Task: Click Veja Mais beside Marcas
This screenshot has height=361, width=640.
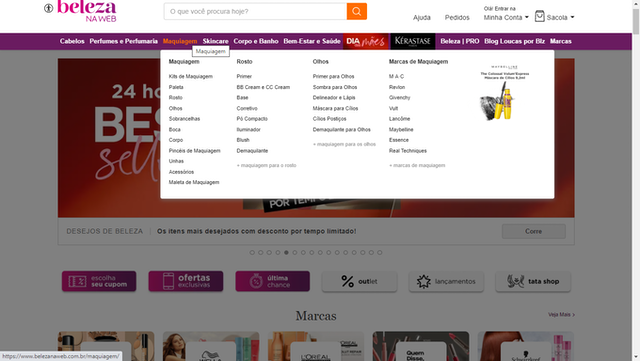Action: click(x=561, y=314)
